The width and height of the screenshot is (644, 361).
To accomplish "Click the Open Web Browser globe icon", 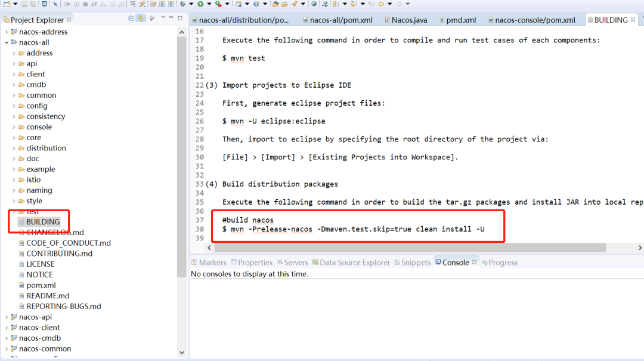I will [314, 4].
